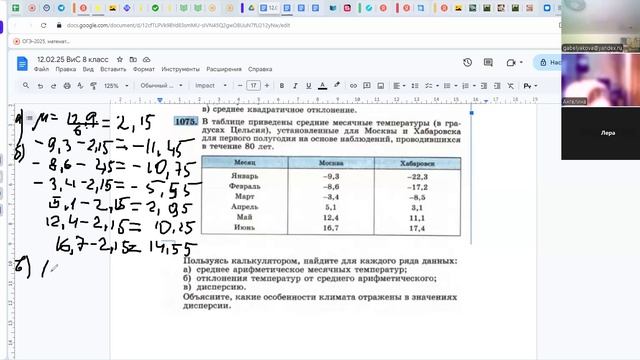Open the 125% zoom dropdown
The width and height of the screenshot is (640, 360).
tap(116, 86)
